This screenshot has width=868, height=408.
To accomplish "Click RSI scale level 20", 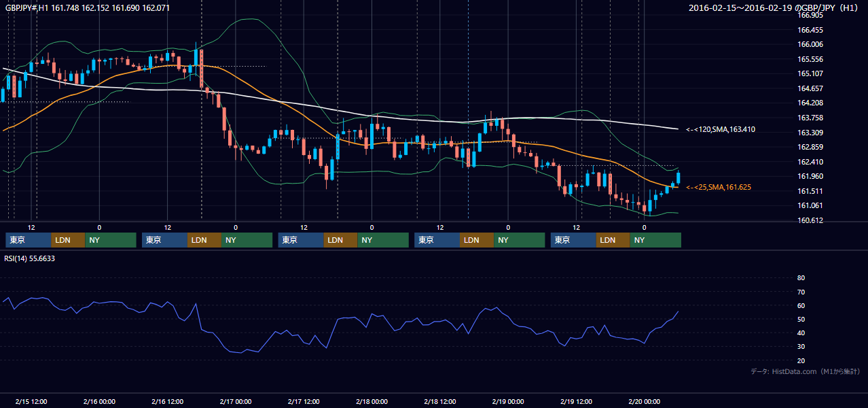I will coord(801,360).
